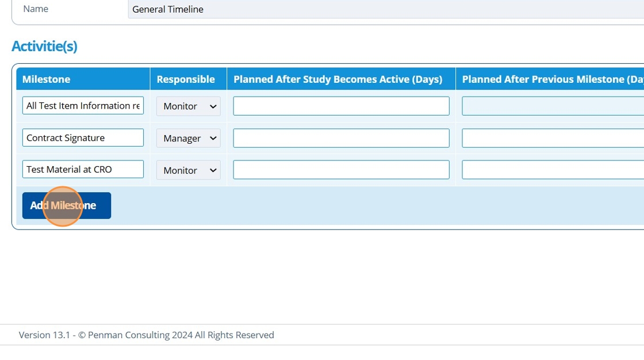This screenshot has height=360, width=644.
Task: Focus Planned After Previous Milestone field, Contract Signature row
Action: pos(552,138)
